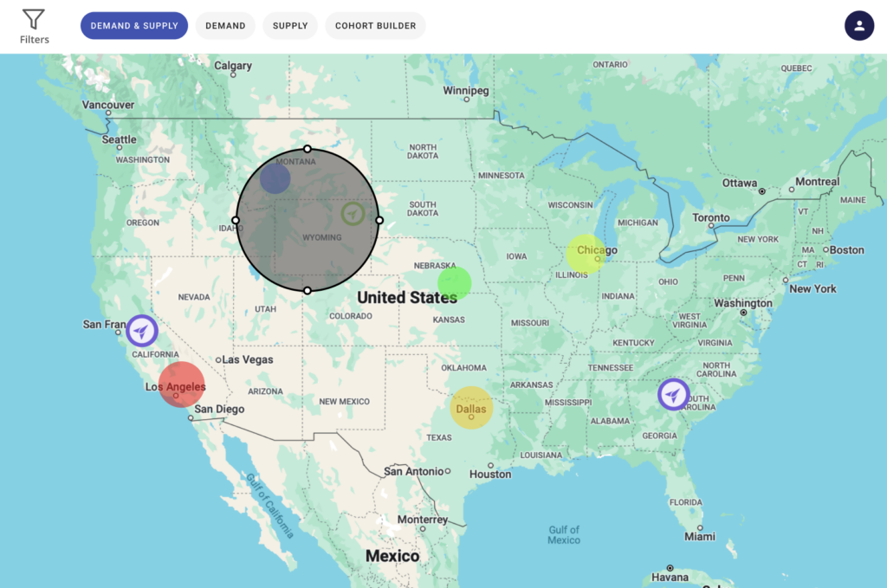887x588 pixels.
Task: Open the Cohort Builder tab
Action: pos(376,25)
